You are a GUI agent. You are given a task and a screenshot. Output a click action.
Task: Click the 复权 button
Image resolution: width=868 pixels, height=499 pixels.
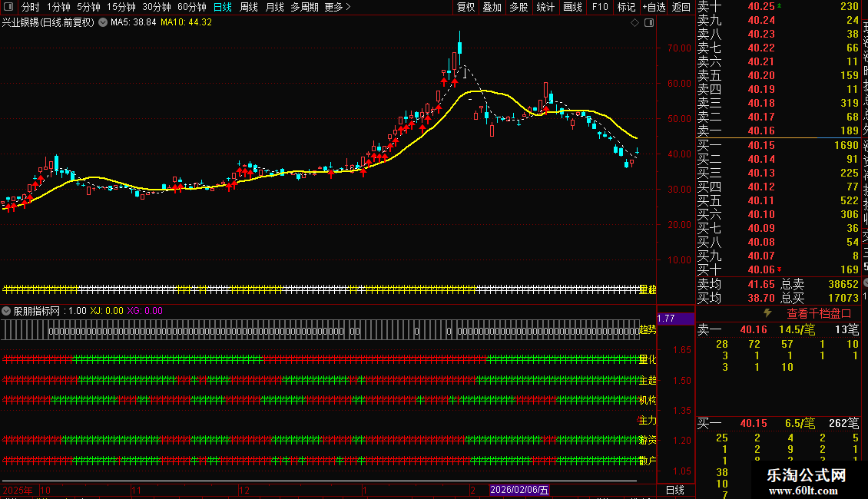coord(466,7)
